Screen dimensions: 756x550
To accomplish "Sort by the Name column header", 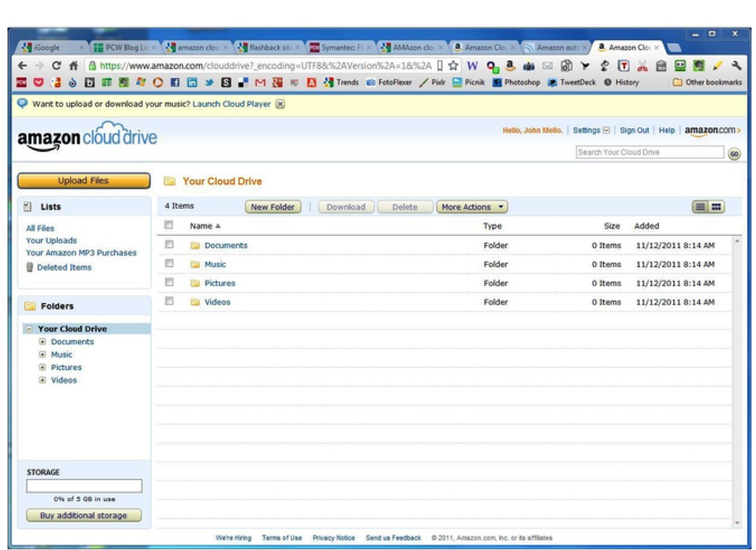I will pos(205,226).
